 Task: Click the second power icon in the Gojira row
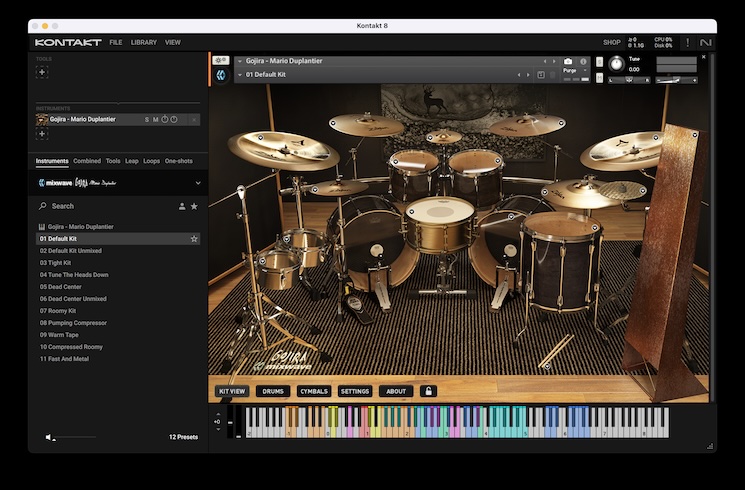[174, 120]
